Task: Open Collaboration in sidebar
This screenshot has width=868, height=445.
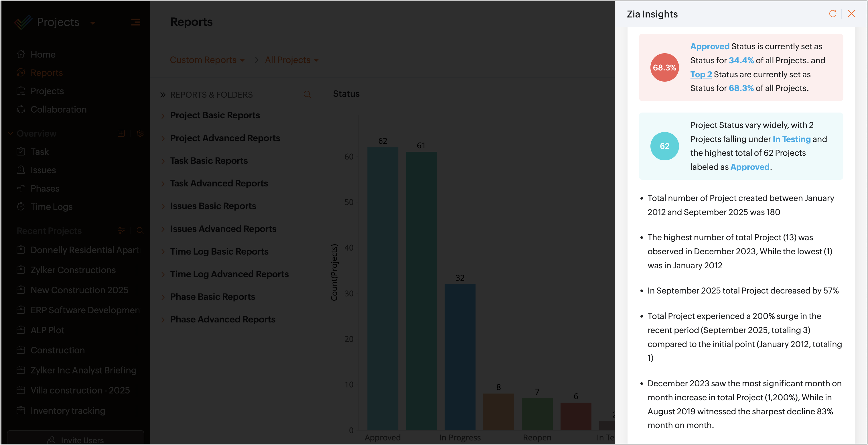Action: pos(58,110)
